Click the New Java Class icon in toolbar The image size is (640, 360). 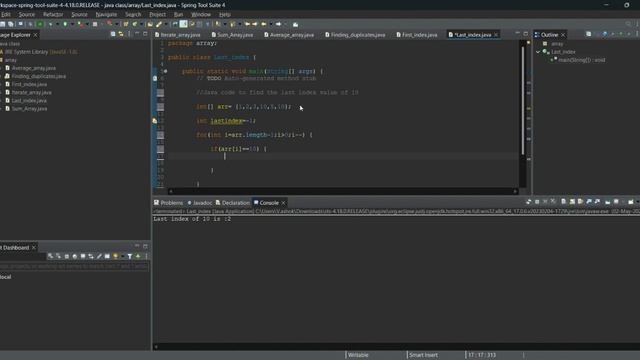(135, 24)
